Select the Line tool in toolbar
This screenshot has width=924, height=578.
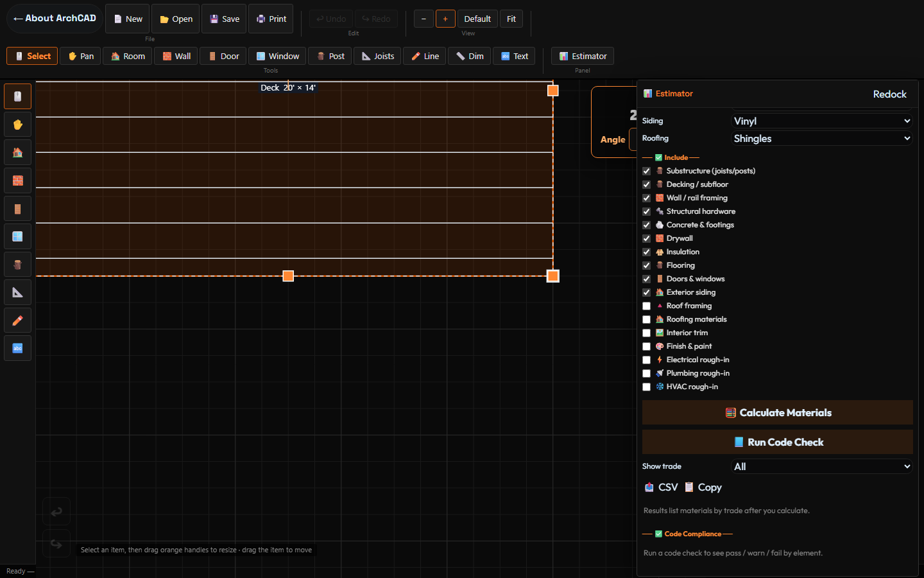coord(425,56)
